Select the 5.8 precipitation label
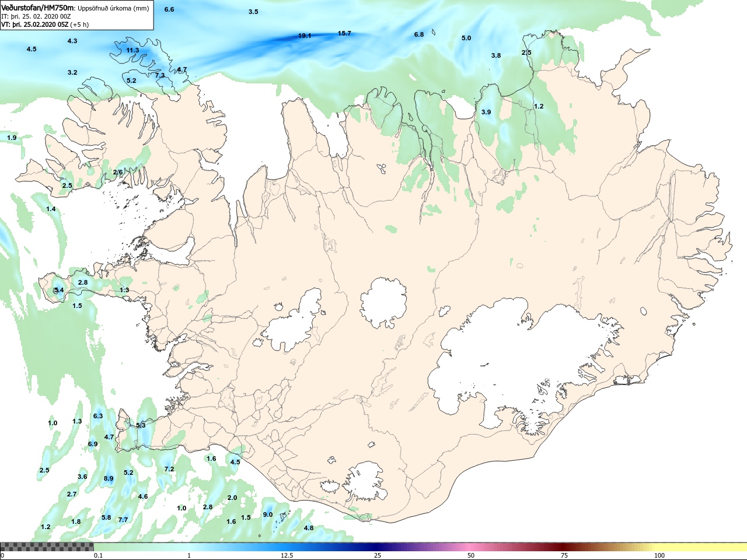 coord(106,517)
